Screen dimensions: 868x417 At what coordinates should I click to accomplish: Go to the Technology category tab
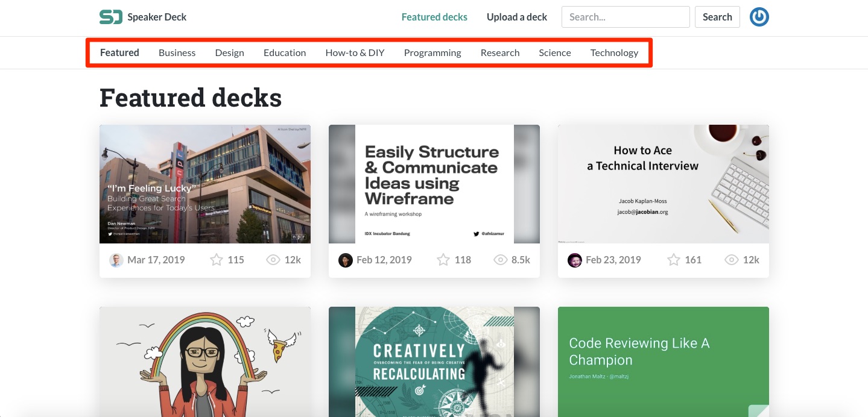(614, 52)
